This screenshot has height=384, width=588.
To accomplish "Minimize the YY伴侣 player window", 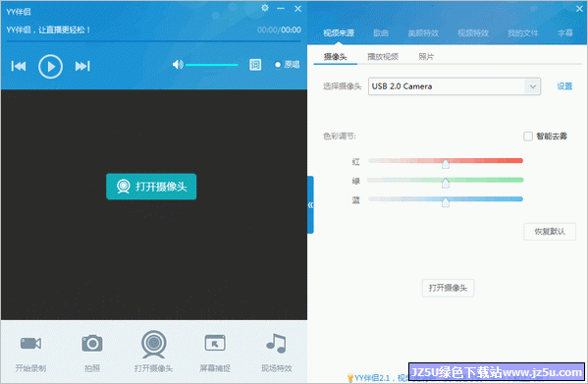I will 281,8.
